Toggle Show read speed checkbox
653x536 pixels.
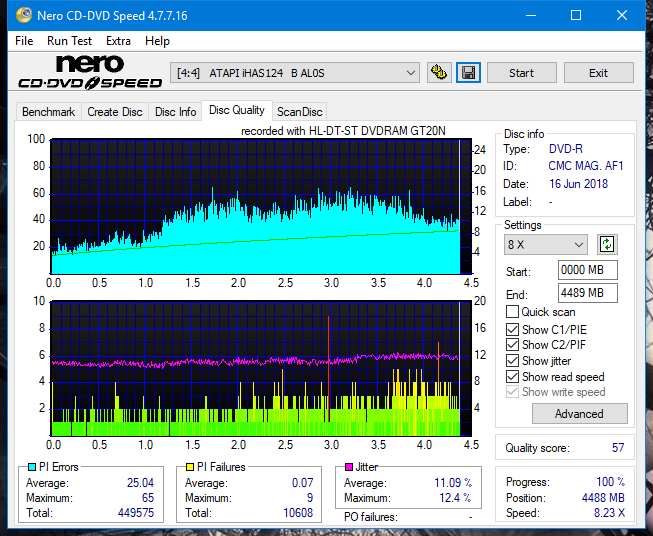[512, 376]
